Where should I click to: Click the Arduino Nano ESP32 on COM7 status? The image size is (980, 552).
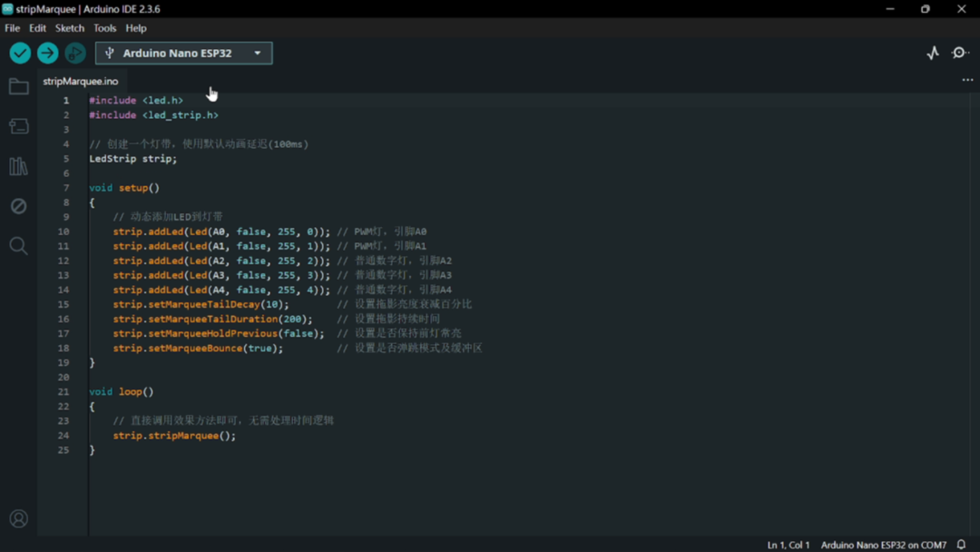[x=883, y=545]
